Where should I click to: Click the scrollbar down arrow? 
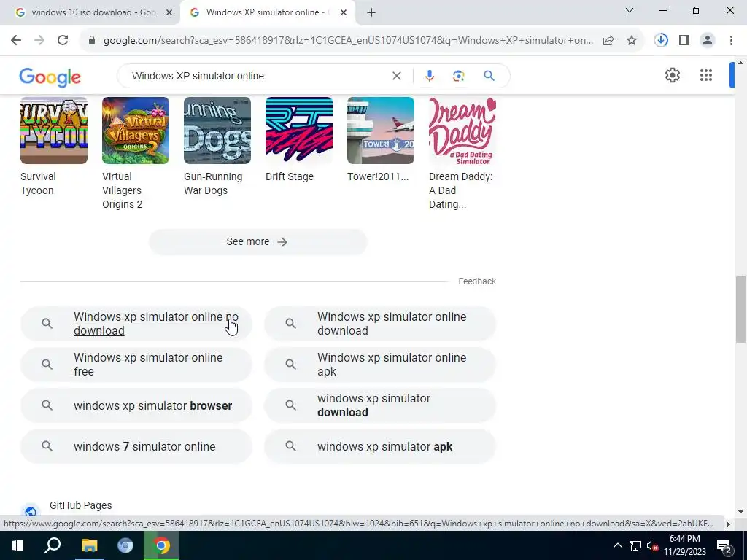point(740,512)
